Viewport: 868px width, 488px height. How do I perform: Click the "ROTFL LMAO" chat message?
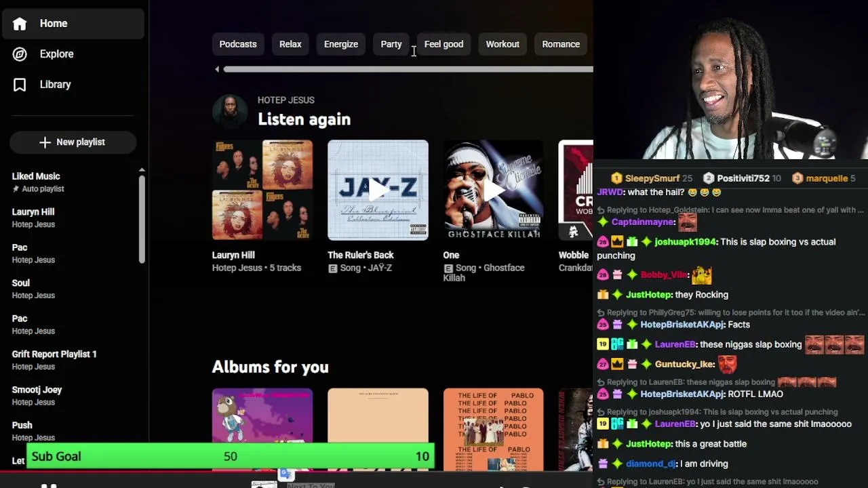pos(755,394)
